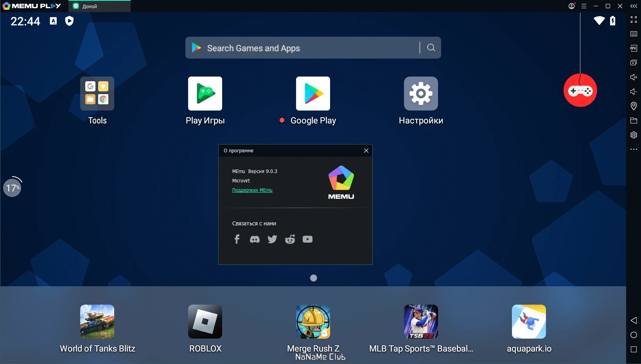
Task: Click the Search Games and Apps field
Action: click(x=313, y=48)
